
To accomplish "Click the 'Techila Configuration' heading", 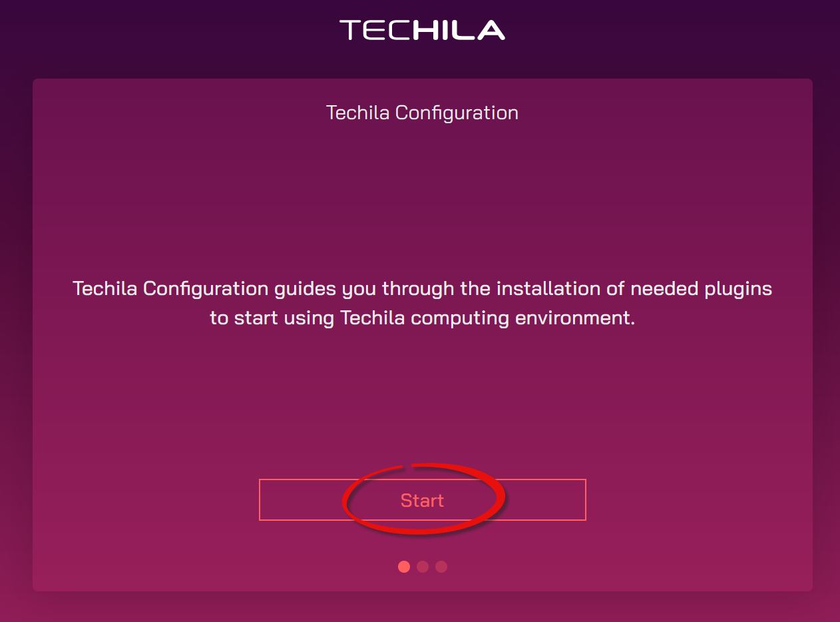I will pos(422,113).
